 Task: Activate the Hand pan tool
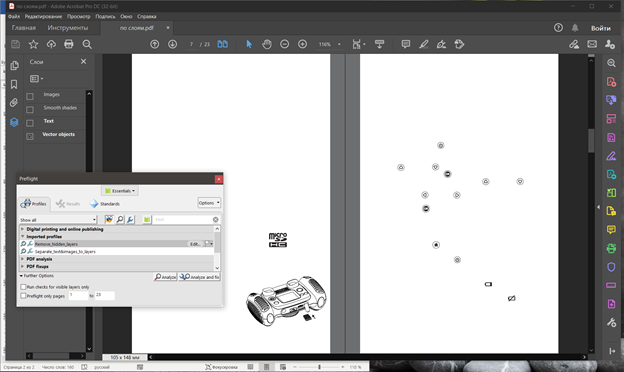click(x=267, y=44)
